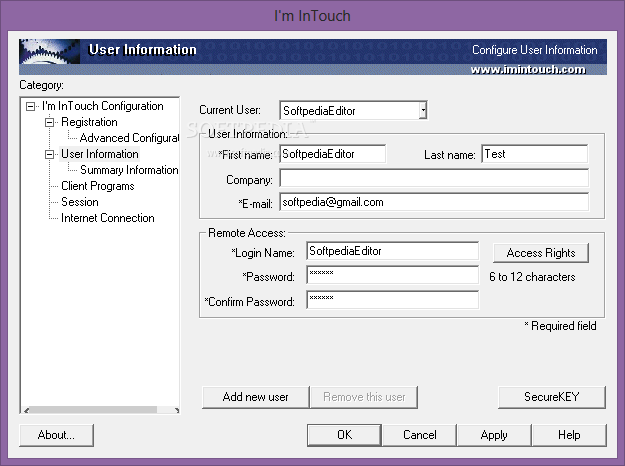The height and width of the screenshot is (466, 625).
Task: Click the right arrow of the tree scrollbar
Action: point(176,410)
